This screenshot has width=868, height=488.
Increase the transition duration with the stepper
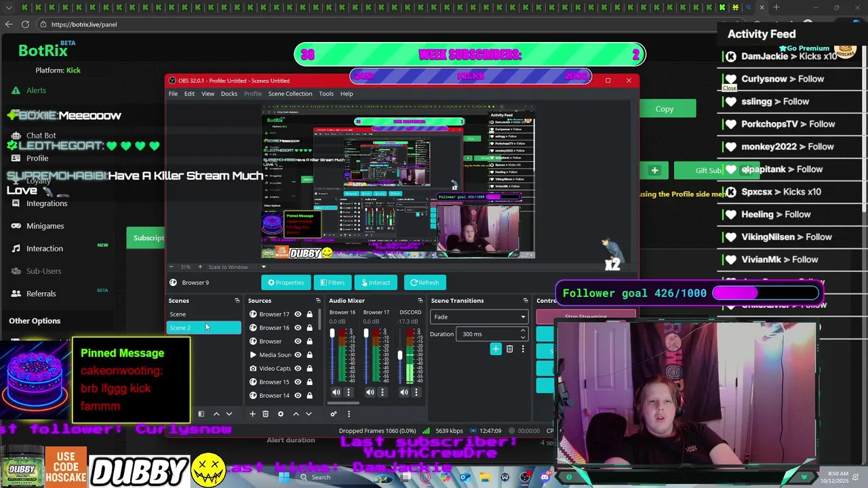click(523, 331)
